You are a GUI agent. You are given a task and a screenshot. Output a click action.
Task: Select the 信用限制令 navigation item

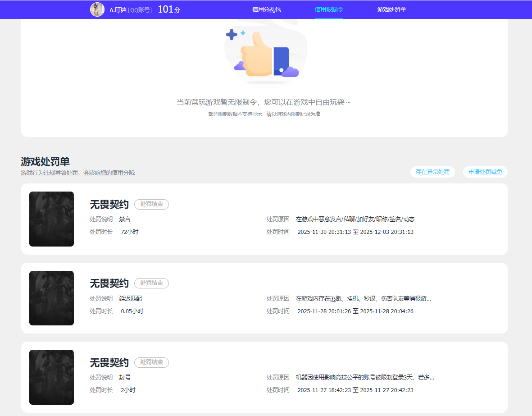(329, 9)
